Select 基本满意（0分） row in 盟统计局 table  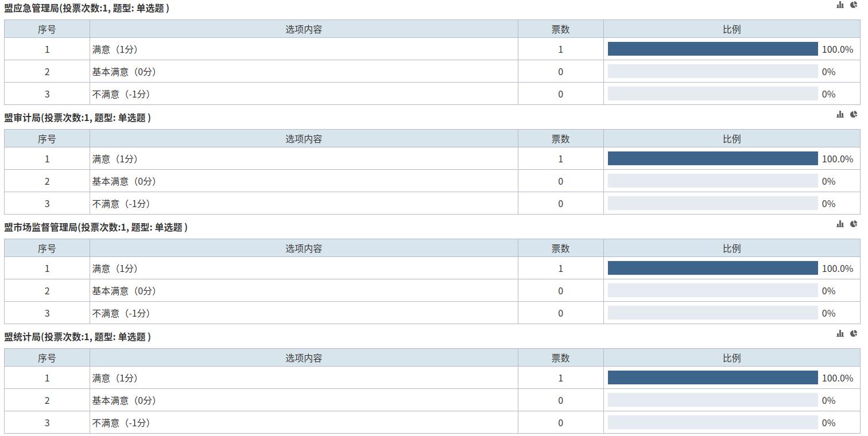point(124,400)
